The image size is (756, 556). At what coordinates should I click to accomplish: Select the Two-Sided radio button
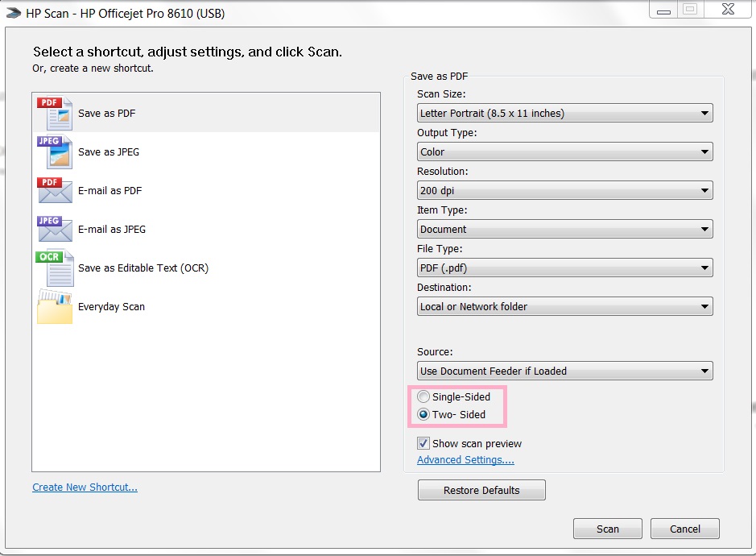[423, 415]
